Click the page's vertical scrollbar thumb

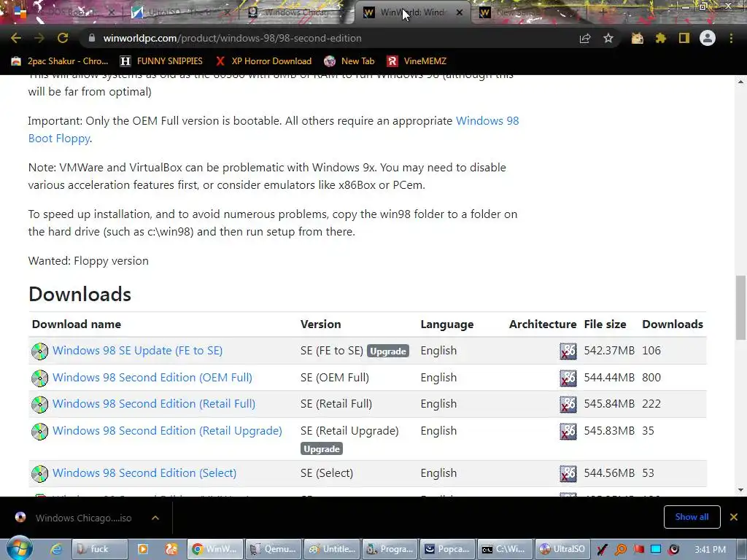[x=741, y=307]
